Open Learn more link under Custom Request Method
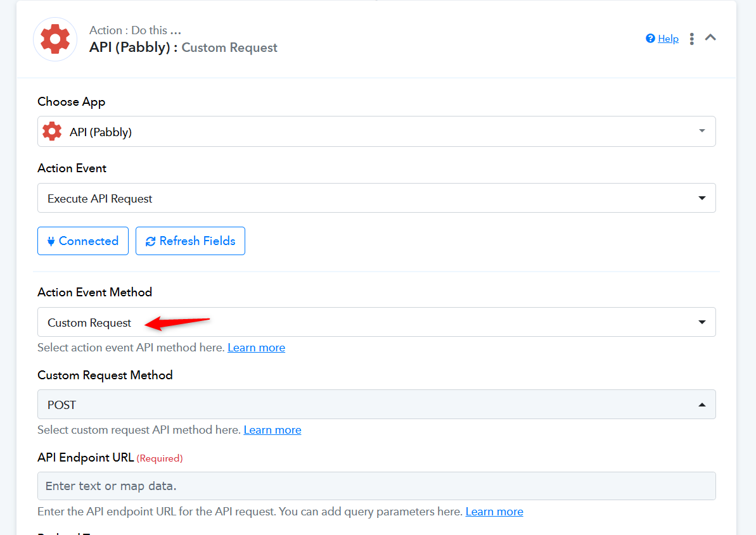The image size is (756, 535). (x=272, y=430)
